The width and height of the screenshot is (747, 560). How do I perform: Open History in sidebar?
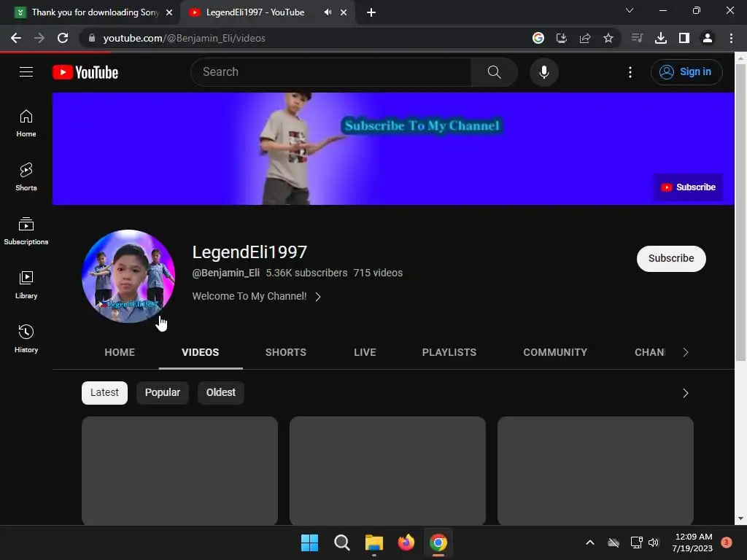click(x=26, y=338)
